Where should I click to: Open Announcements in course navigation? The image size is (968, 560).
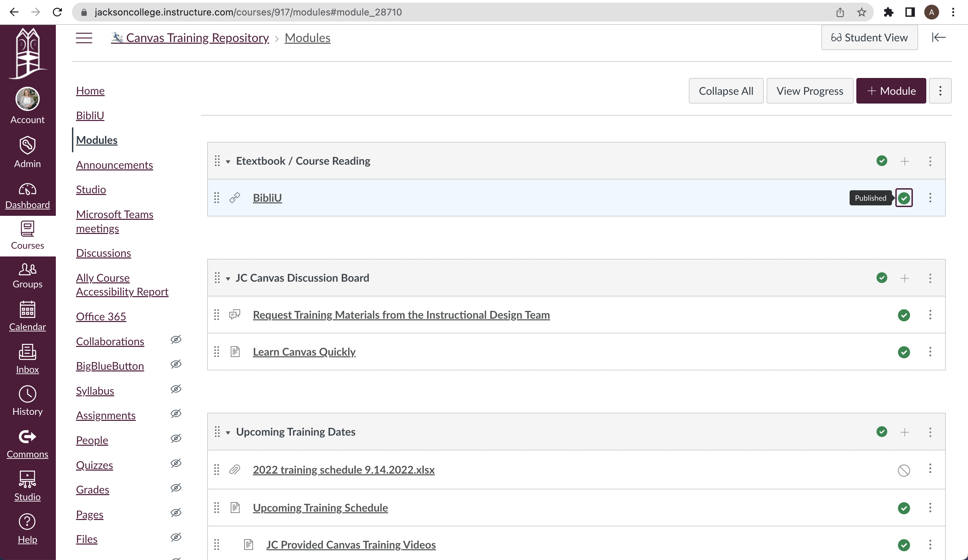tap(114, 165)
